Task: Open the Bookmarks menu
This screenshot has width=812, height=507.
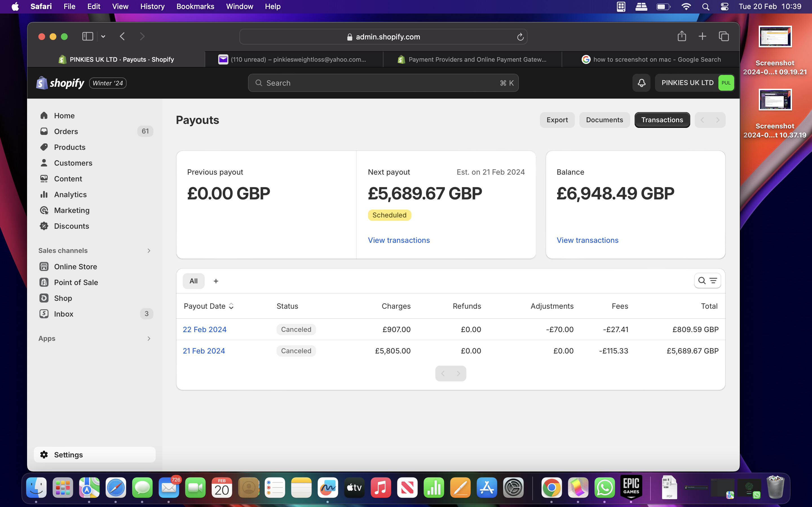Action: [x=195, y=6]
